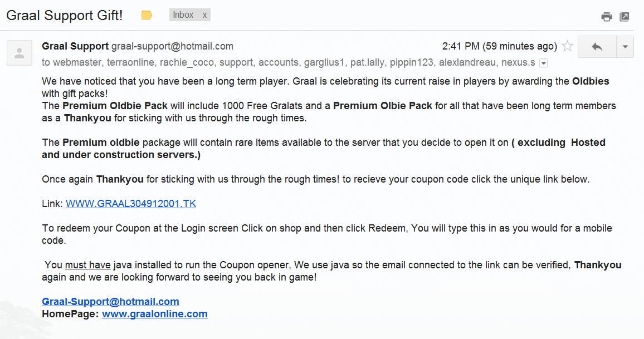This screenshot has height=339, width=644.
Task: Click the reply arrow button
Action: 597,47
